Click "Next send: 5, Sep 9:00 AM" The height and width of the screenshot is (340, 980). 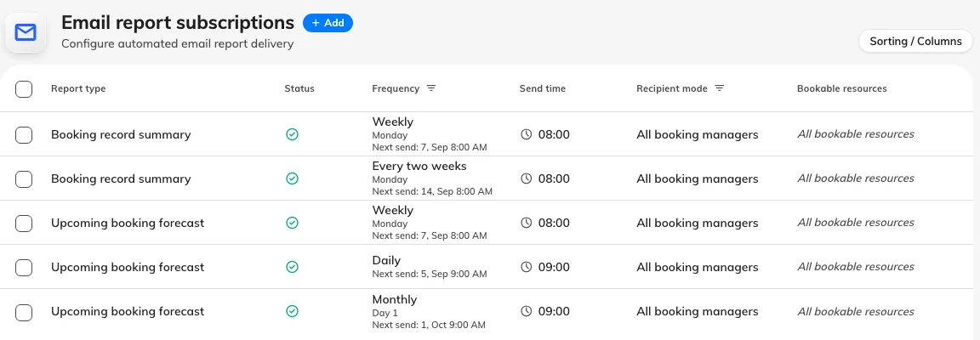430,274
